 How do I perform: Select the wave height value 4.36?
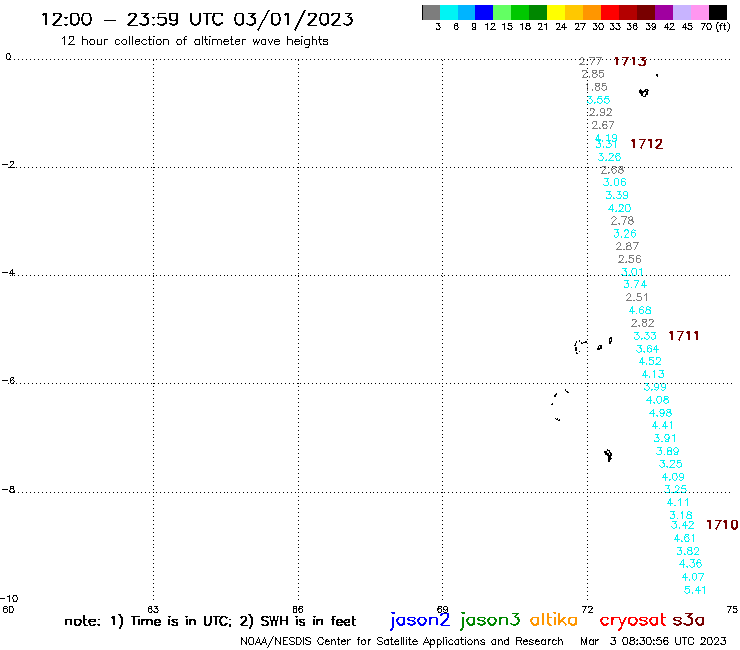point(690,564)
